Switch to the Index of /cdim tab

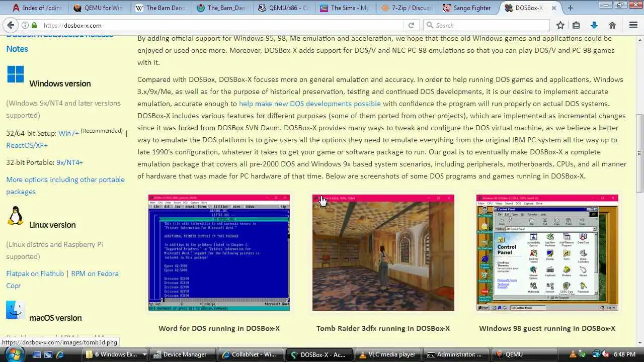pos(37,8)
